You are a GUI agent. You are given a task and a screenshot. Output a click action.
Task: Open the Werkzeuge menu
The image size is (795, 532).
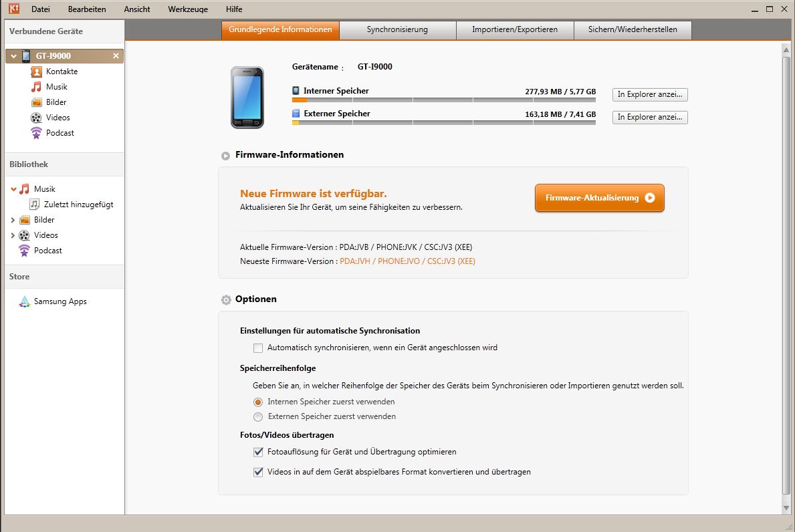click(x=188, y=9)
